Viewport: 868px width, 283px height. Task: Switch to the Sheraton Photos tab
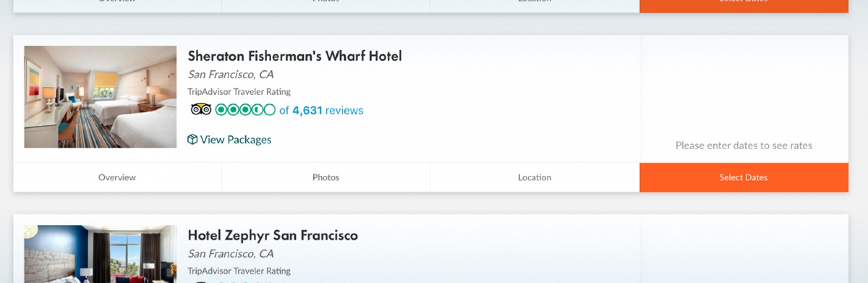tap(326, 177)
